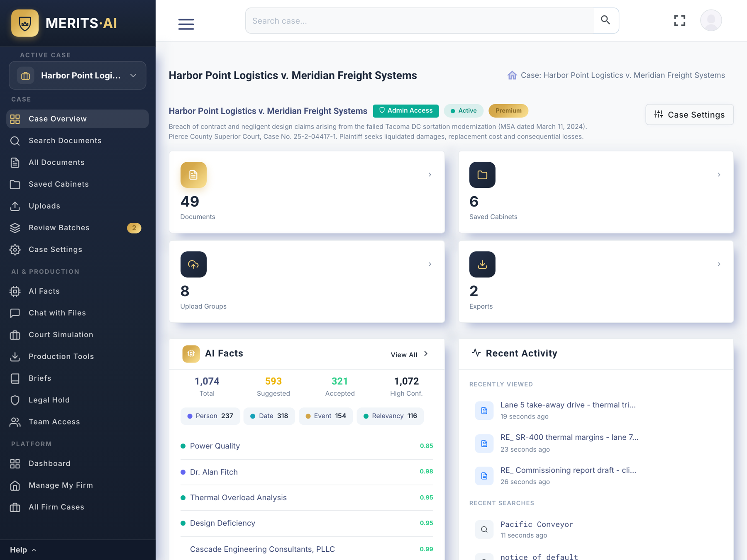This screenshot has width=747, height=560.
Task: Click the home icon in breadcrumb
Action: coord(512,75)
